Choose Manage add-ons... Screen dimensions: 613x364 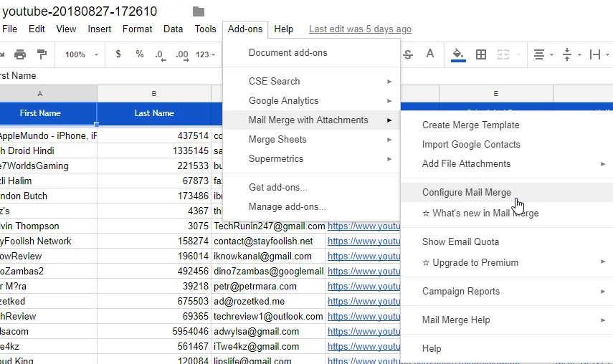(x=311, y=206)
